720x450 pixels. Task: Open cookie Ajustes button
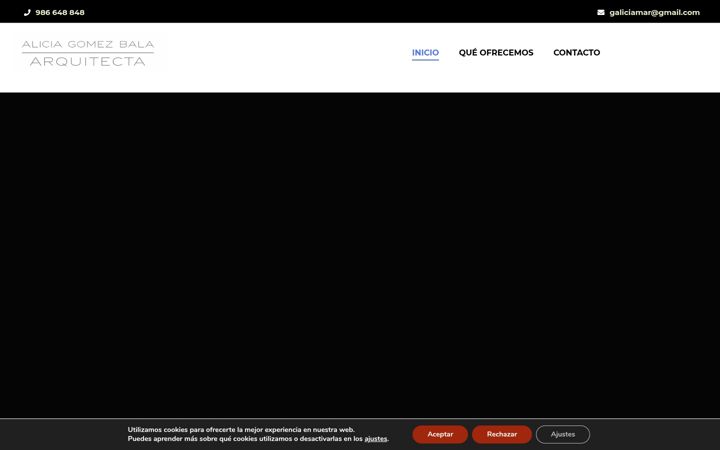click(562, 434)
